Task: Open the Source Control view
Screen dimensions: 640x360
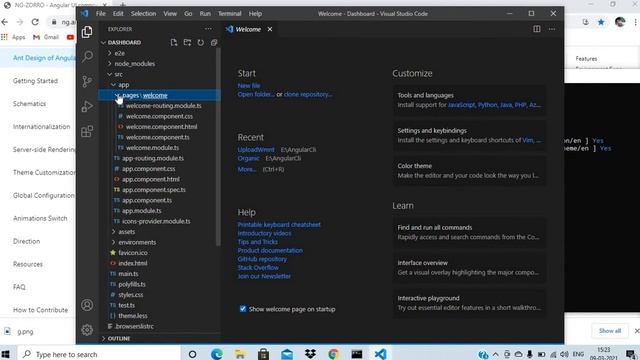Action: (x=87, y=81)
